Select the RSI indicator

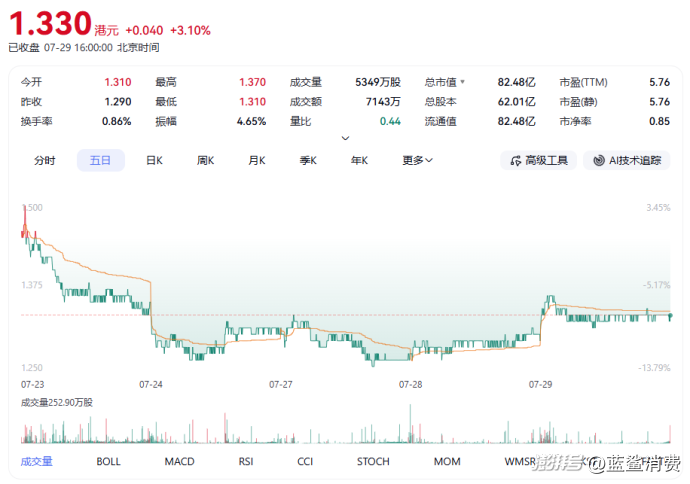pos(246,462)
